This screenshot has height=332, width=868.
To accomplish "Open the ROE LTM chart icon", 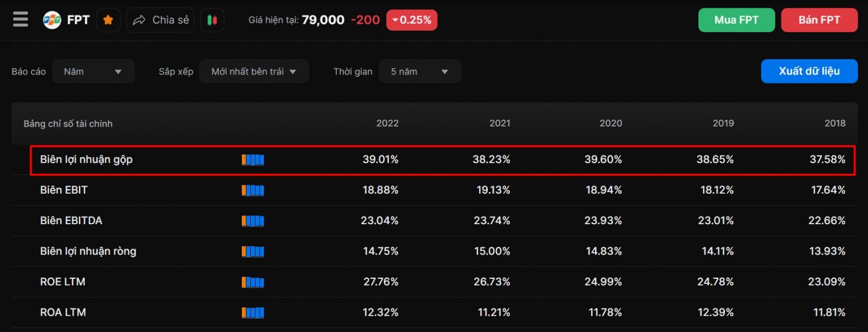I will point(253,282).
